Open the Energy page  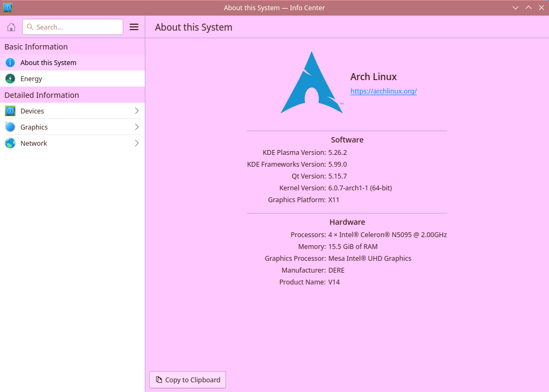(x=73, y=79)
